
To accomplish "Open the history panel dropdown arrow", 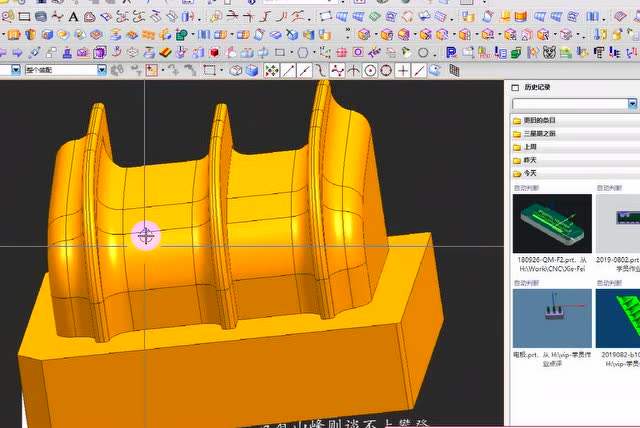I will click(632, 104).
